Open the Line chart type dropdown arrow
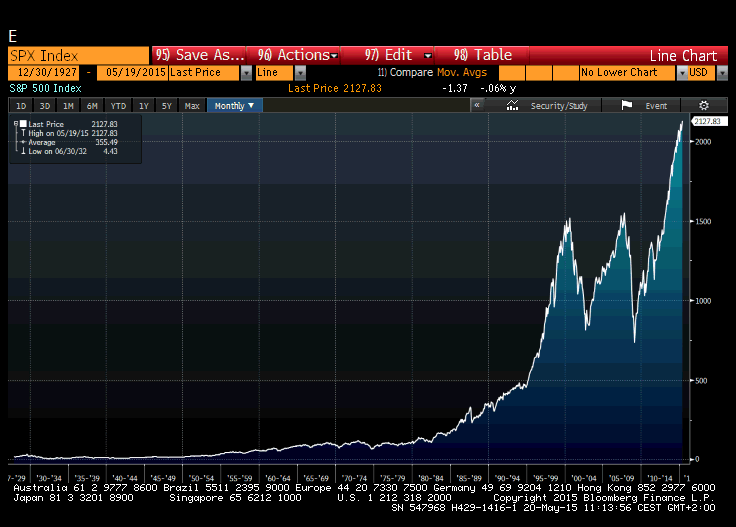 (x=300, y=73)
